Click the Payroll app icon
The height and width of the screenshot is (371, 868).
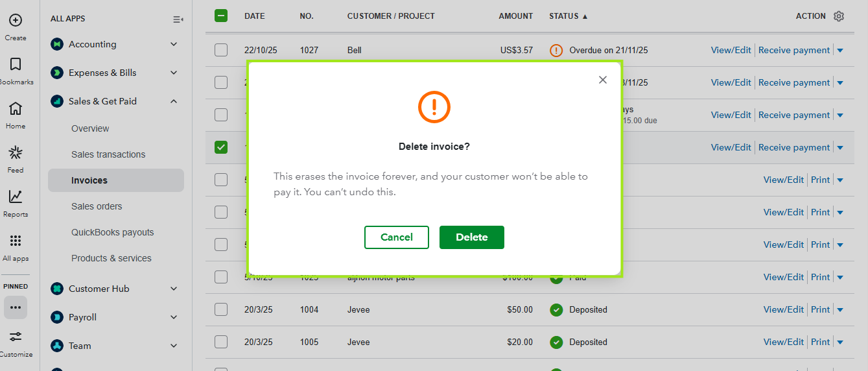point(57,317)
